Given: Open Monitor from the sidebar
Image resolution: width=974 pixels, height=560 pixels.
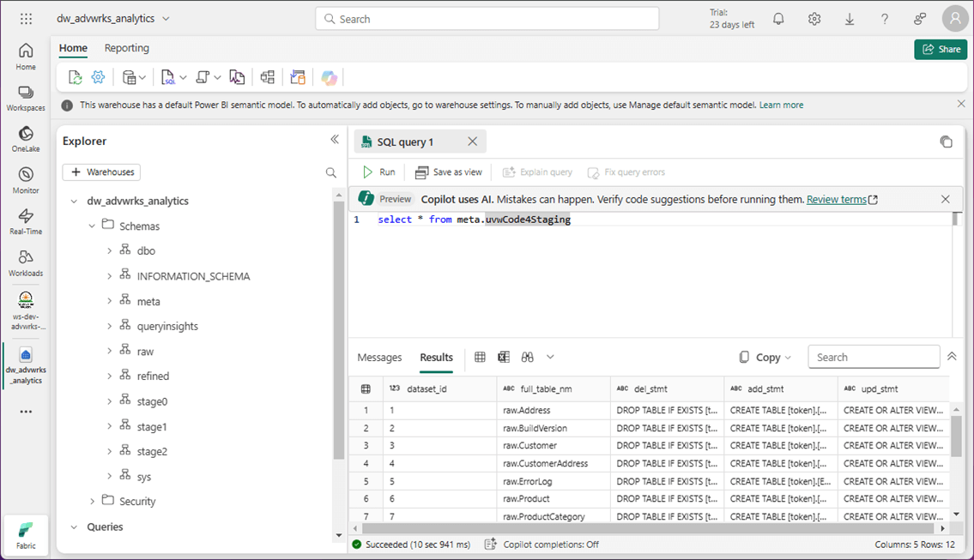Looking at the screenshot, I should click(26, 181).
